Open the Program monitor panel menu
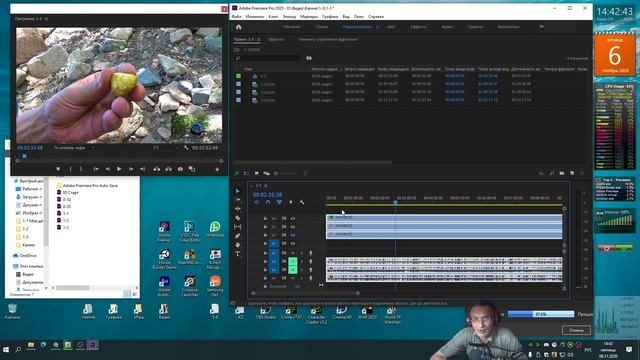Viewport: 640px width, 360px height. coord(46,19)
